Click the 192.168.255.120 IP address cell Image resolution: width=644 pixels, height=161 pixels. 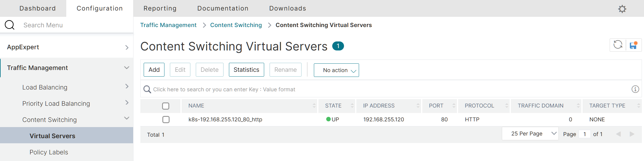coord(383,120)
